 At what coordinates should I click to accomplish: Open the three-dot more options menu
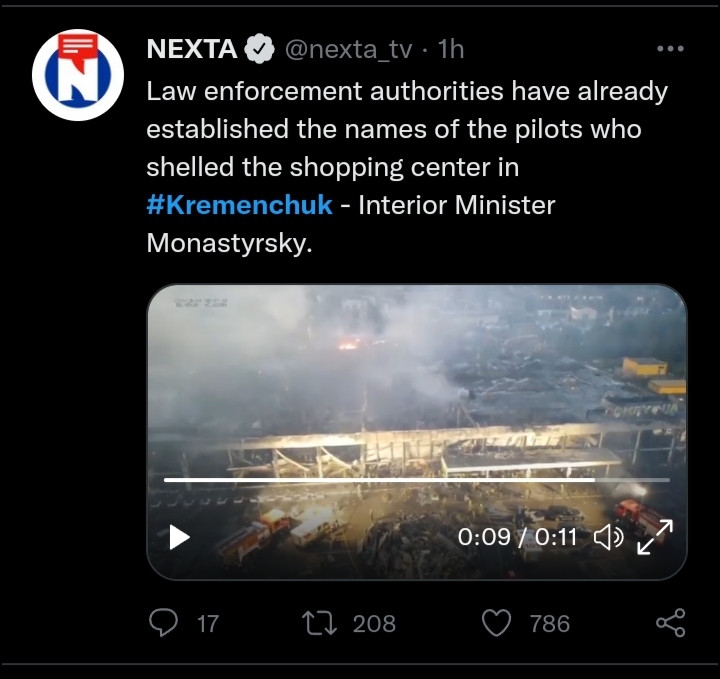tap(669, 48)
